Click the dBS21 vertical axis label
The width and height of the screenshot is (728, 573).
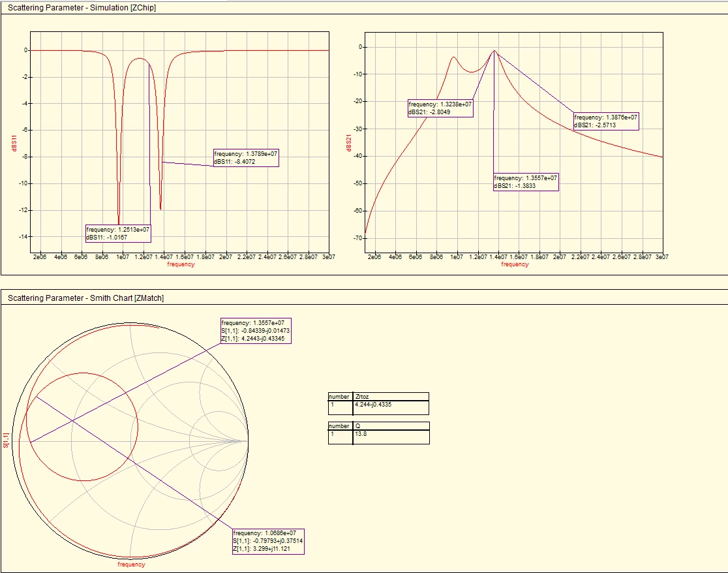tap(349, 143)
